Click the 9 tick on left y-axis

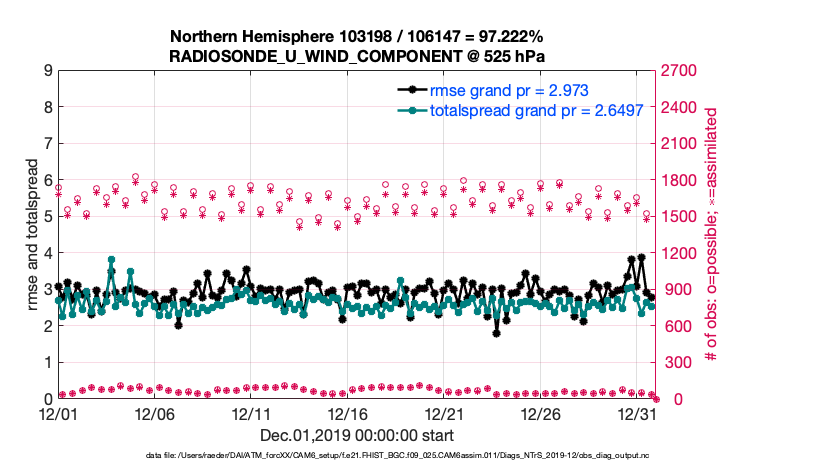(x=47, y=71)
